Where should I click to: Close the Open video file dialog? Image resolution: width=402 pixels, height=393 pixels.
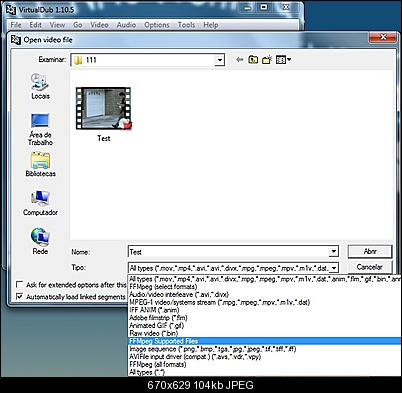pos(383,37)
